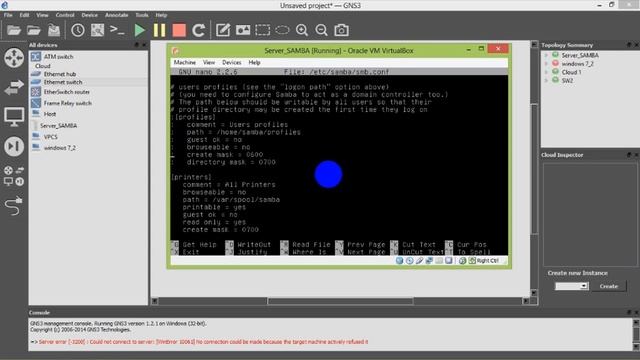The width and height of the screenshot is (640, 360).
Task: Open console to all devices icon
Action: [x=117, y=30]
